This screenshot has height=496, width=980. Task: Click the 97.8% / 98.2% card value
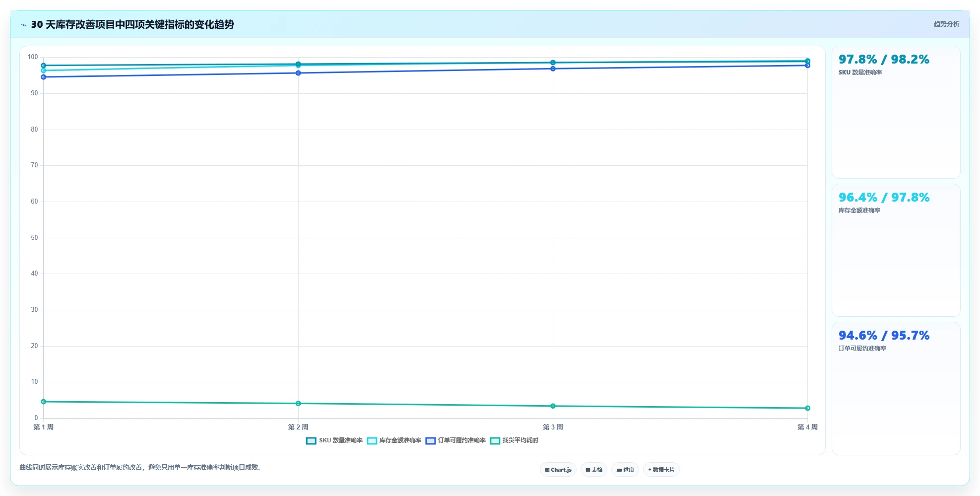884,59
